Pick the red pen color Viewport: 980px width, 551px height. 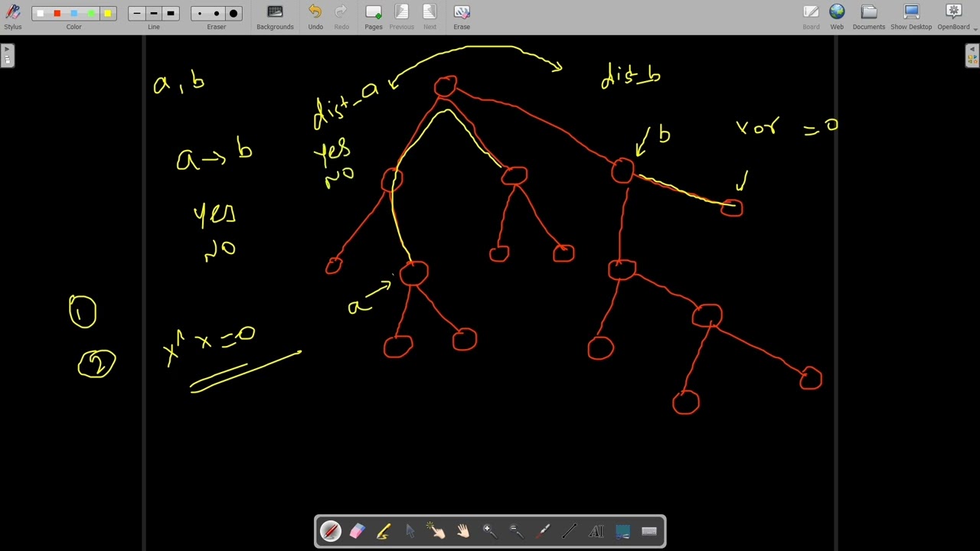point(57,13)
